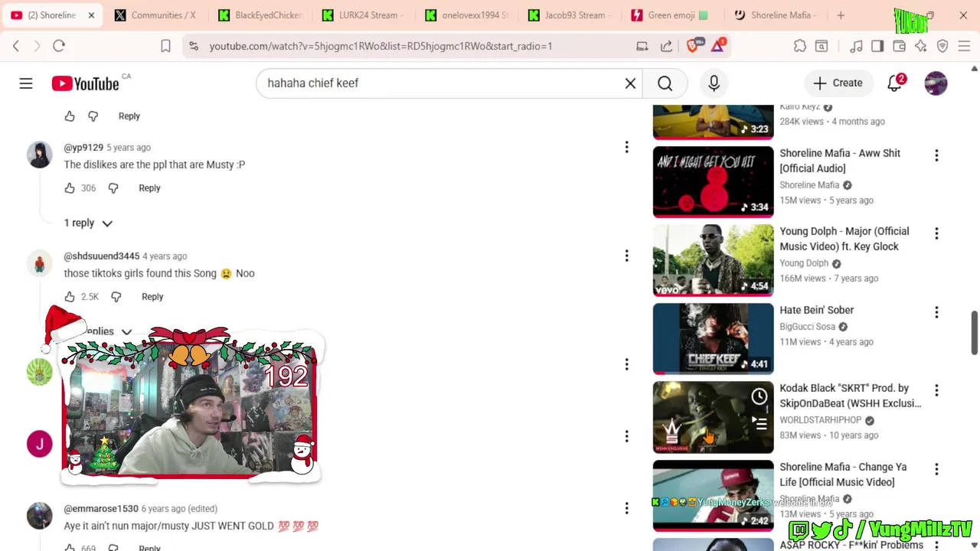
Task: Toggle the browser sidebar panel
Action: [877, 46]
